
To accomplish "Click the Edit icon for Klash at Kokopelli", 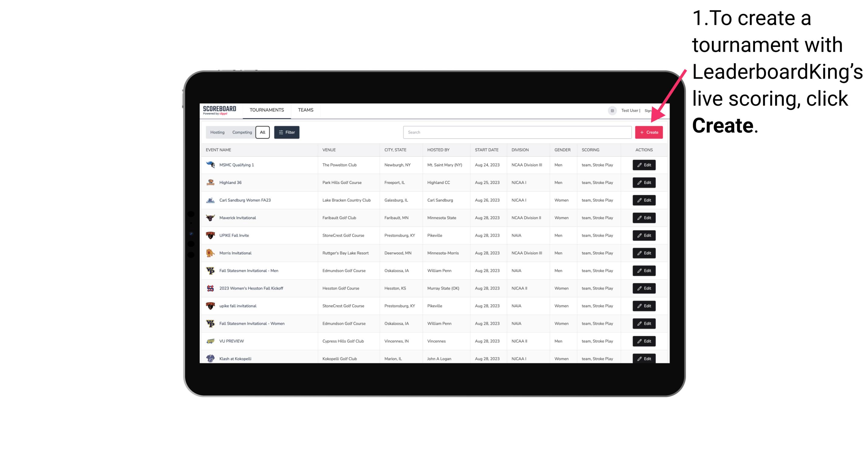I will coord(644,358).
